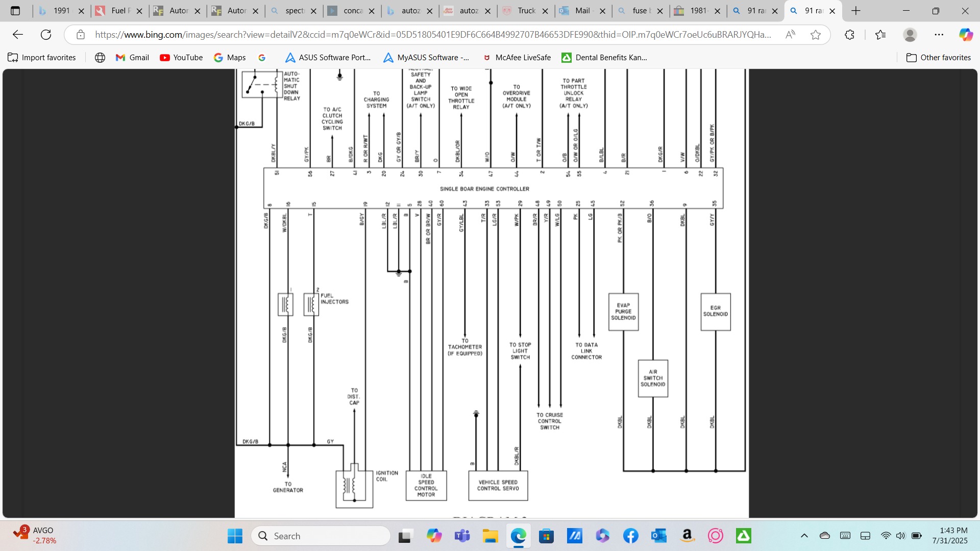Click the Back arrow button

[18, 35]
